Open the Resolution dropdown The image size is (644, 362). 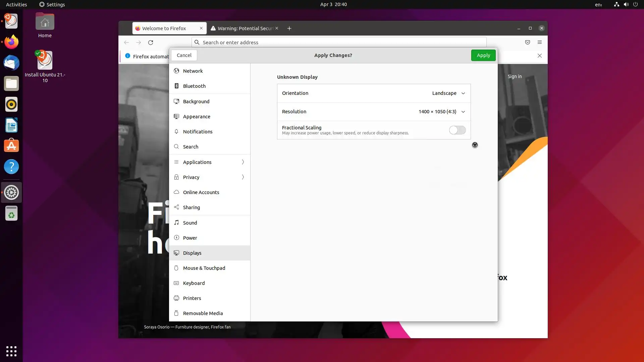tap(441, 112)
